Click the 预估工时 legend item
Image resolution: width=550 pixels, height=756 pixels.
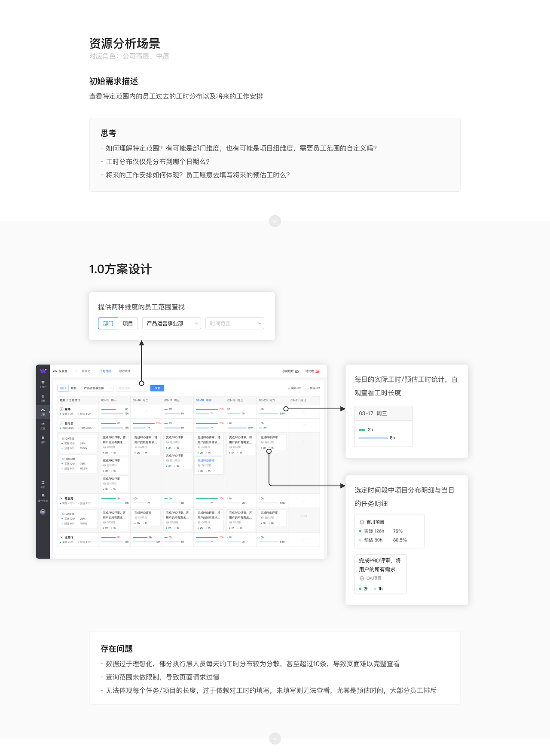tap(314, 388)
